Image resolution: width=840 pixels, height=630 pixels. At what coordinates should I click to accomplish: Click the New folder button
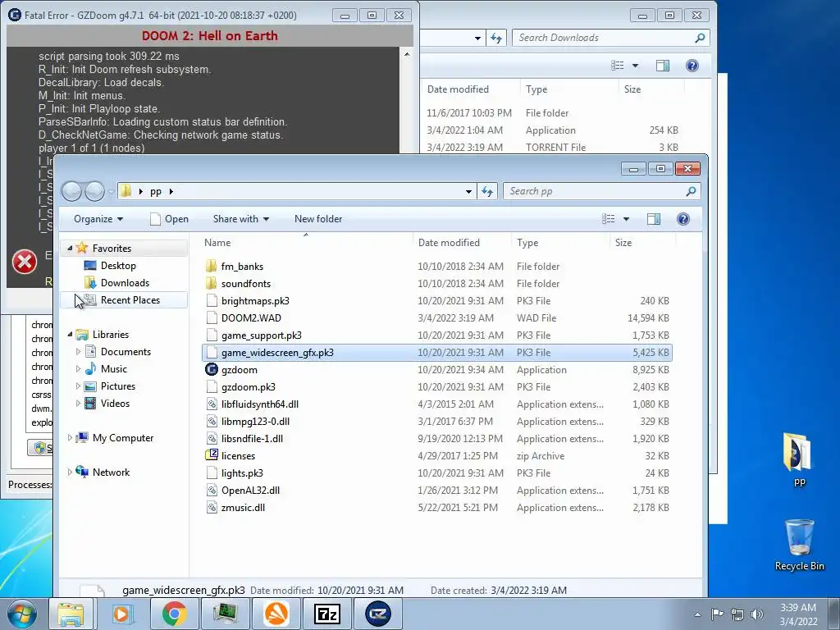click(x=318, y=218)
